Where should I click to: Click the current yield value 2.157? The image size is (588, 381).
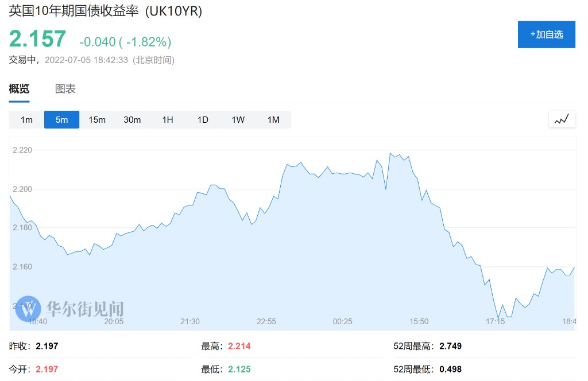click(x=38, y=39)
